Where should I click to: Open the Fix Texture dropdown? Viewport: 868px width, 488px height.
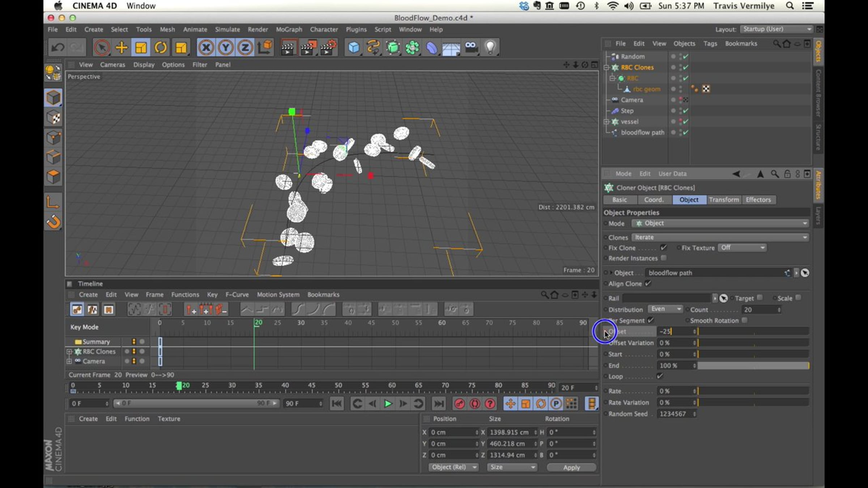(742, 248)
